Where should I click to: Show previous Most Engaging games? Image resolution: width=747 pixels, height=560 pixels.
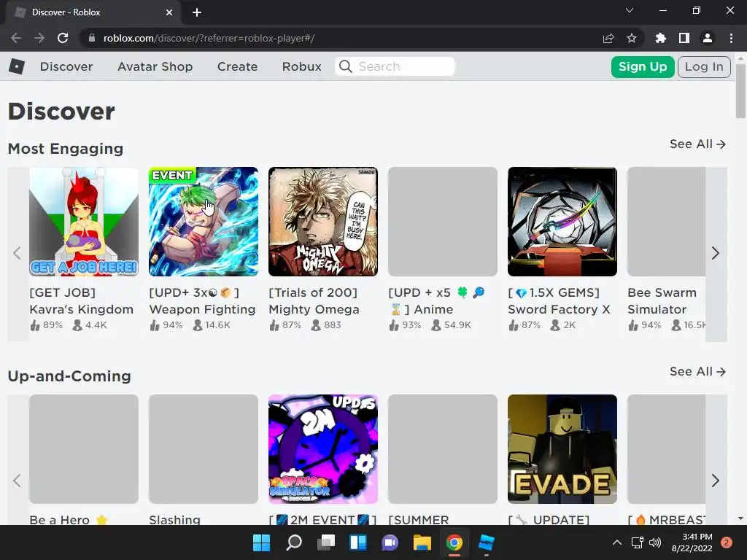(x=18, y=253)
